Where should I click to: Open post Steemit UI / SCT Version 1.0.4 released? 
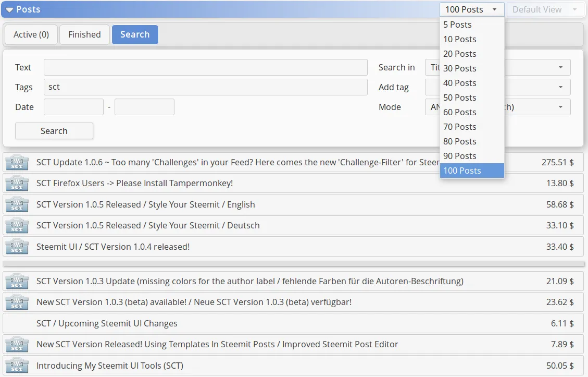113,247
